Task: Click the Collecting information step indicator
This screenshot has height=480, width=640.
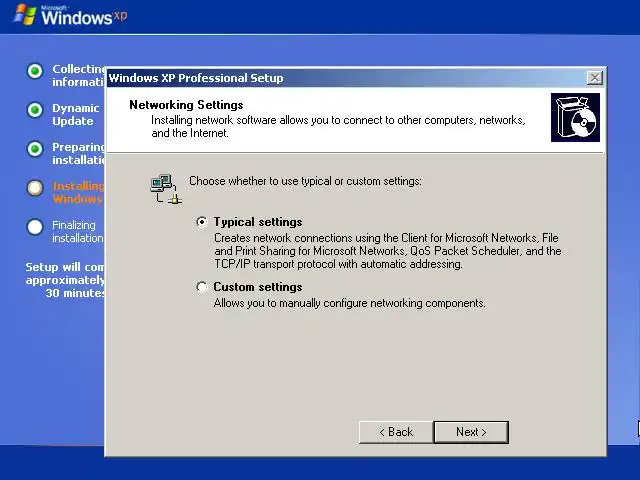Action: click(35, 71)
